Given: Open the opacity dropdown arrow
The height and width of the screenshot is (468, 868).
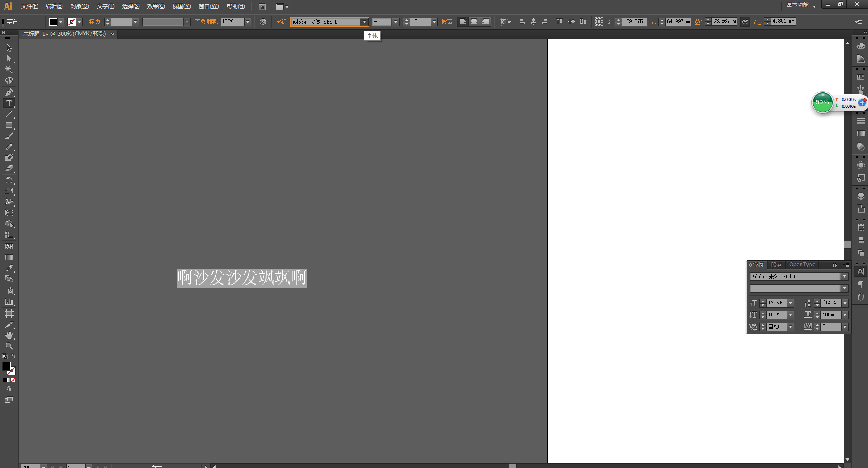Looking at the screenshot, I should [x=248, y=22].
